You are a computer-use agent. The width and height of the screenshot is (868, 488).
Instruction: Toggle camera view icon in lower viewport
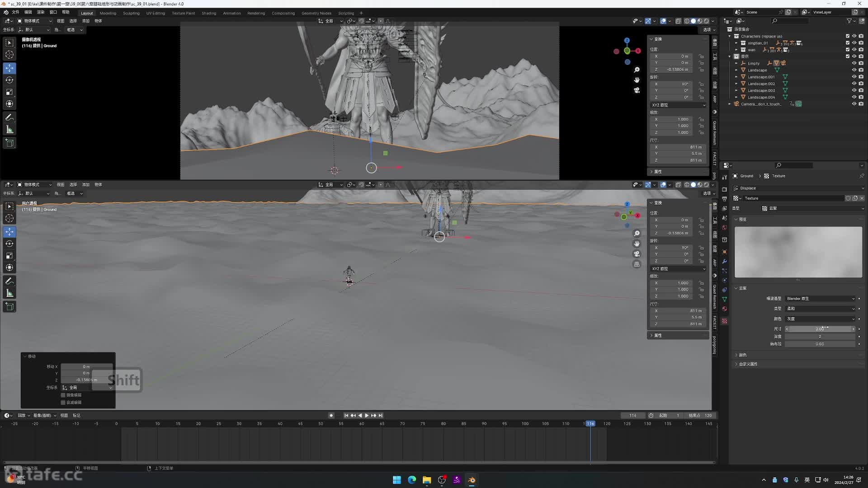point(637,254)
